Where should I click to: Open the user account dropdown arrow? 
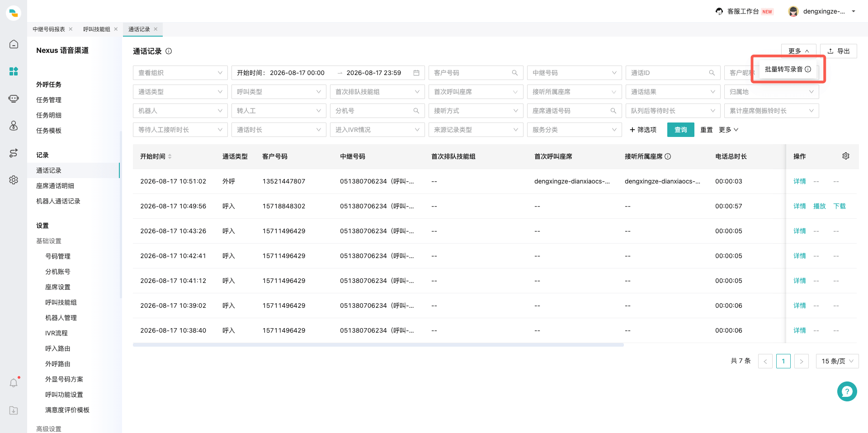click(854, 11)
